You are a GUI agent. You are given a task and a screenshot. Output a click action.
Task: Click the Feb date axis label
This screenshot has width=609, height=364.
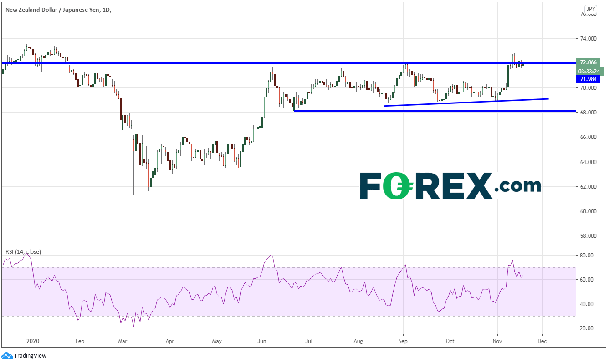[x=79, y=340]
